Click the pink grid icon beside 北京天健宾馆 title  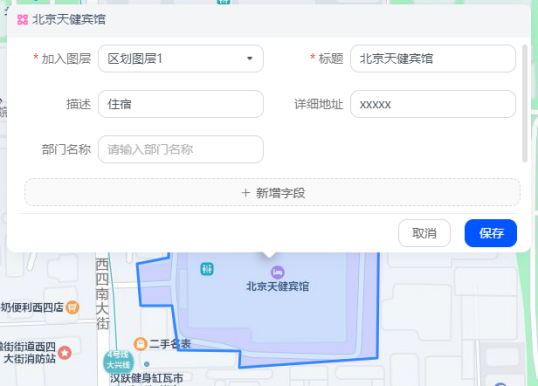tap(23, 20)
